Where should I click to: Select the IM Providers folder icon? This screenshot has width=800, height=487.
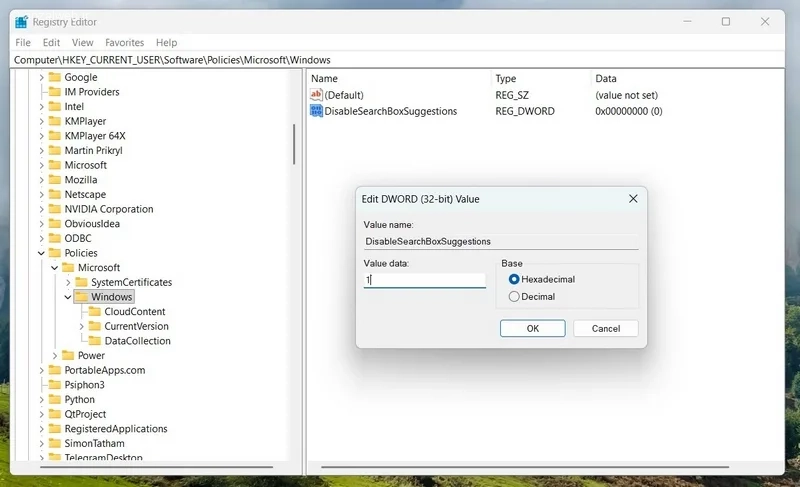[55, 92]
